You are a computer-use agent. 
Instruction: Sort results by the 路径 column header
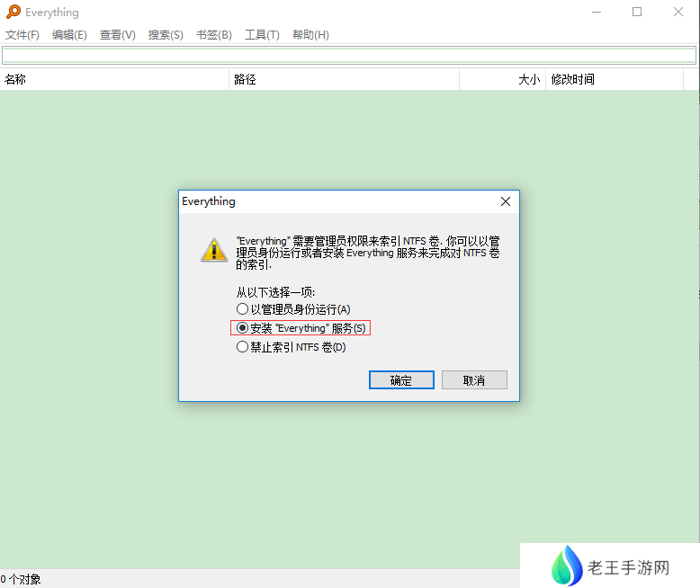[345, 79]
